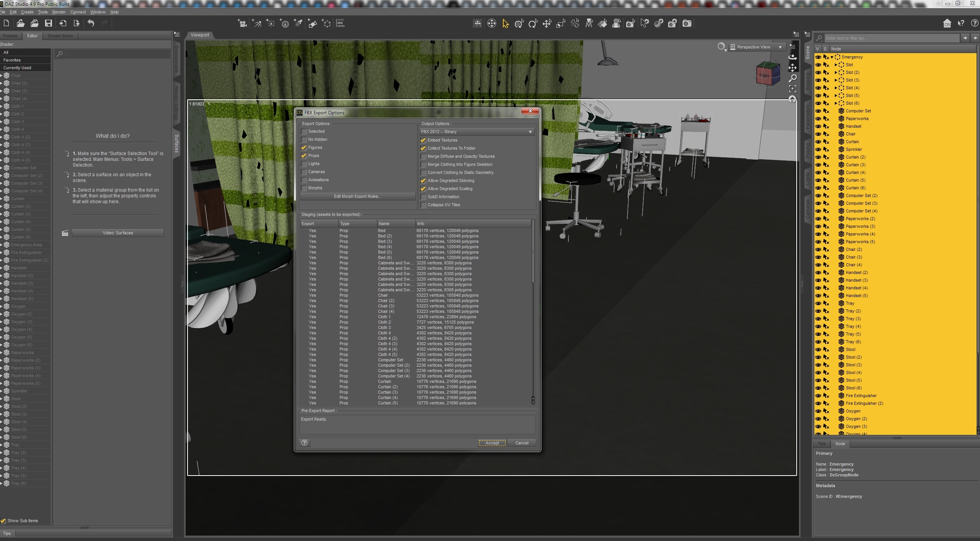The height and width of the screenshot is (541, 980).
Task: Click the Render camera icon in toolbar
Action: click(x=687, y=24)
